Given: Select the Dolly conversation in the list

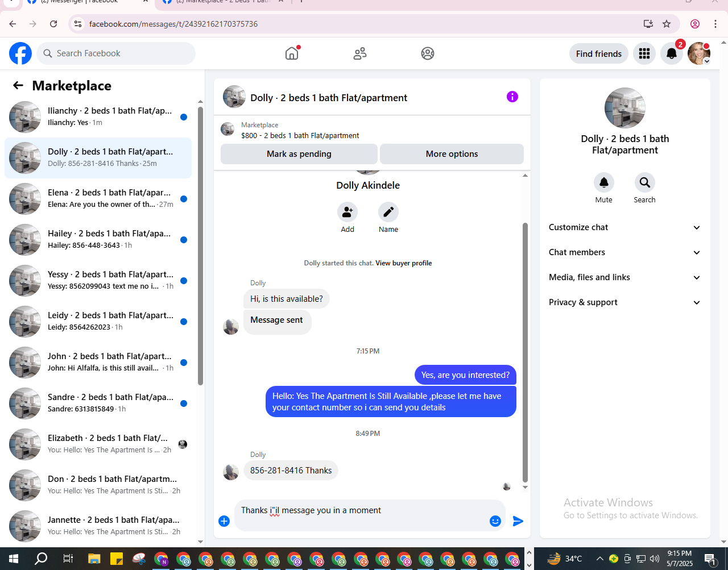Looking at the screenshot, I should pos(98,157).
